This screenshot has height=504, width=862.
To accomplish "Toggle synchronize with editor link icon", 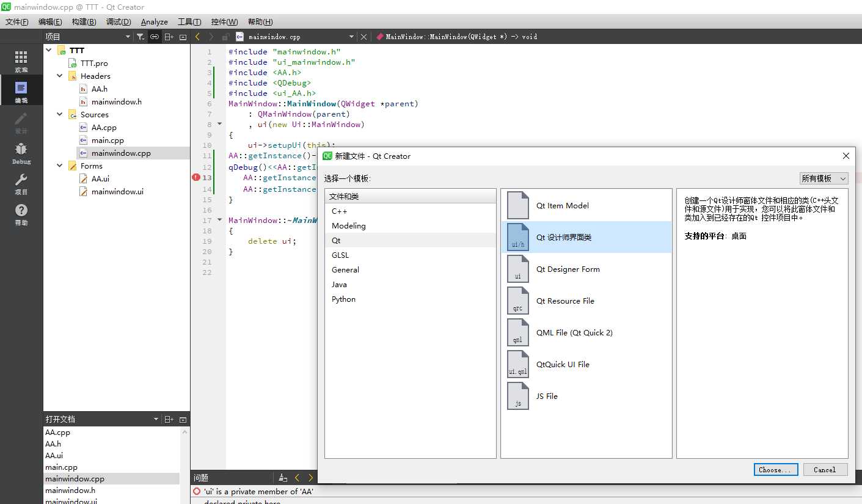I will (x=155, y=37).
